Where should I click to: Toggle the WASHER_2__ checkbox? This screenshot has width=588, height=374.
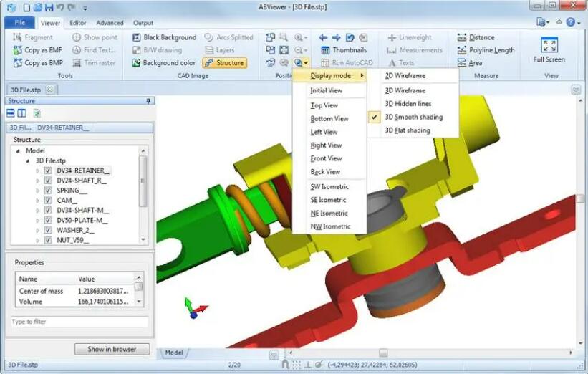point(48,231)
